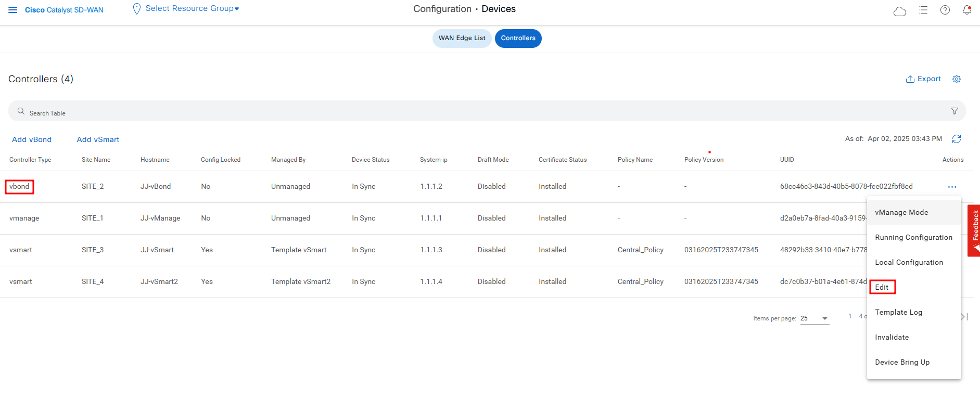Image resolution: width=980 pixels, height=400 pixels.
Task: Sort by Controller Type column
Action: (x=30, y=160)
